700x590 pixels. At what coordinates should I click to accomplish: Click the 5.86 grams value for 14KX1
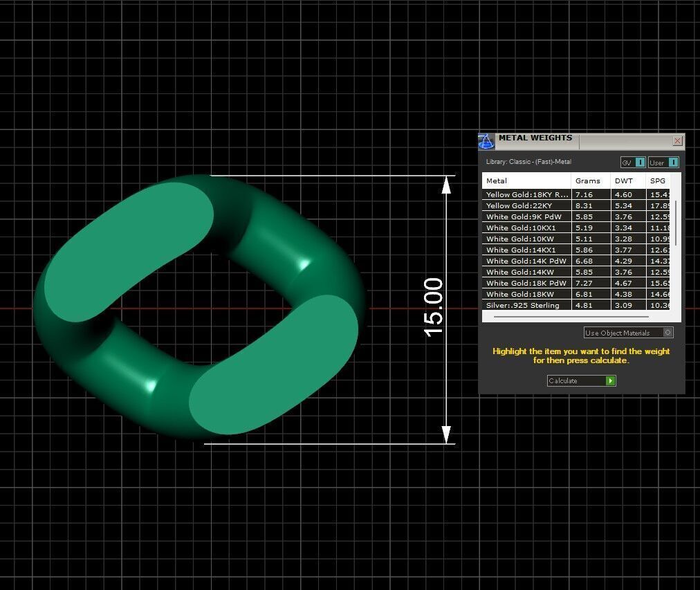[x=584, y=250]
